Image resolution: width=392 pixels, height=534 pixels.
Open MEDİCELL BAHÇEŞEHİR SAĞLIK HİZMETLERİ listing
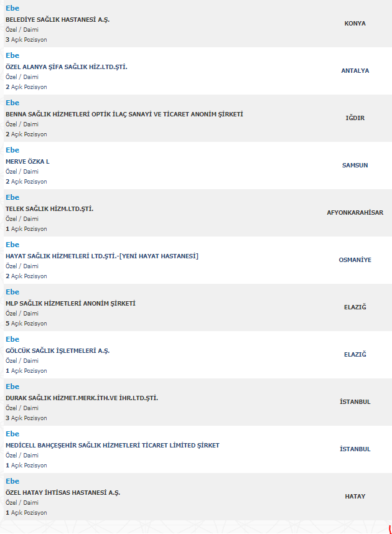[112, 446]
